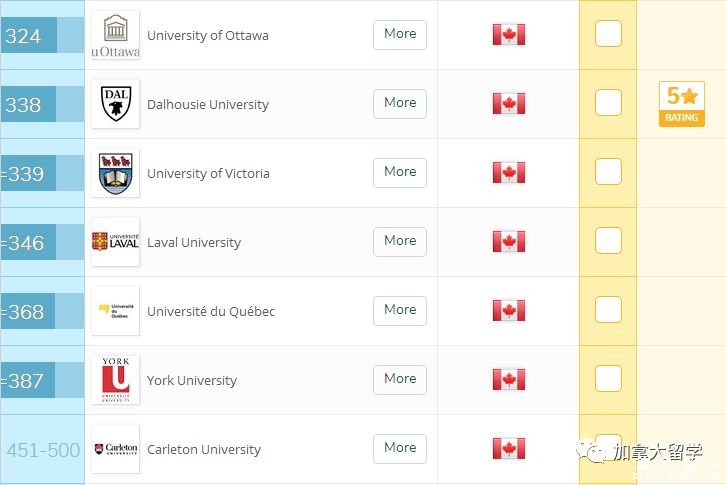Tick the compare checkbox for Laval University
This screenshot has height=485, width=726.
click(x=608, y=241)
